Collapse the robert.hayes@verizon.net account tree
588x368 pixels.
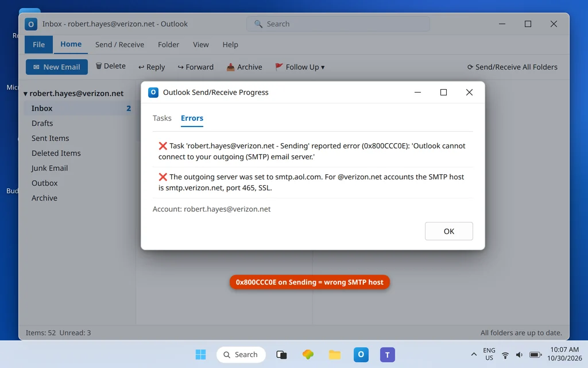point(25,94)
